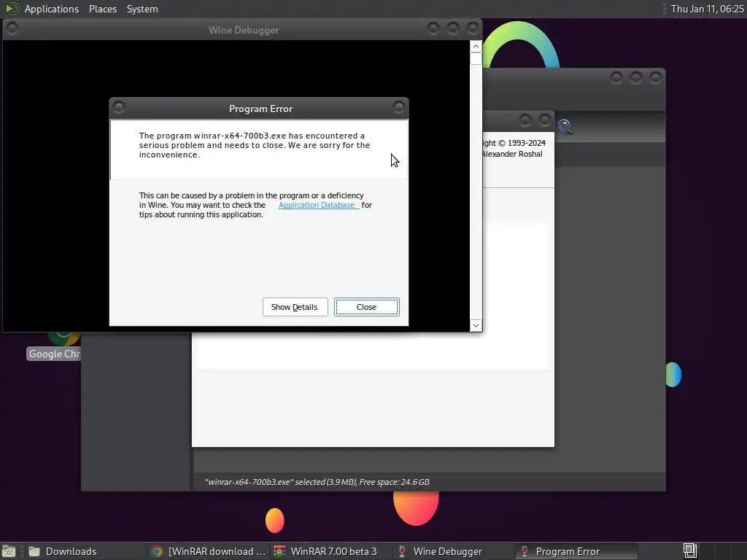Minimize the background file manager window
The height and width of the screenshot is (560, 747).
[616, 77]
